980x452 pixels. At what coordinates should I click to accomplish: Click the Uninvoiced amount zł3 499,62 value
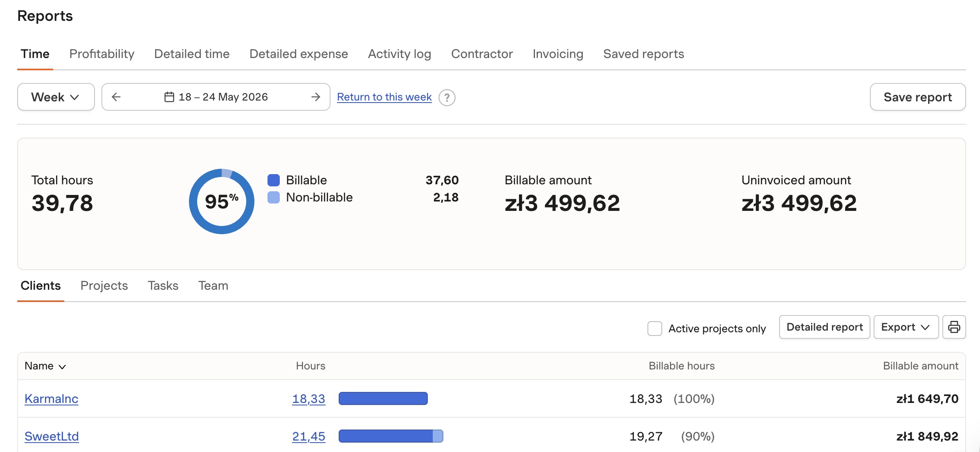point(799,203)
